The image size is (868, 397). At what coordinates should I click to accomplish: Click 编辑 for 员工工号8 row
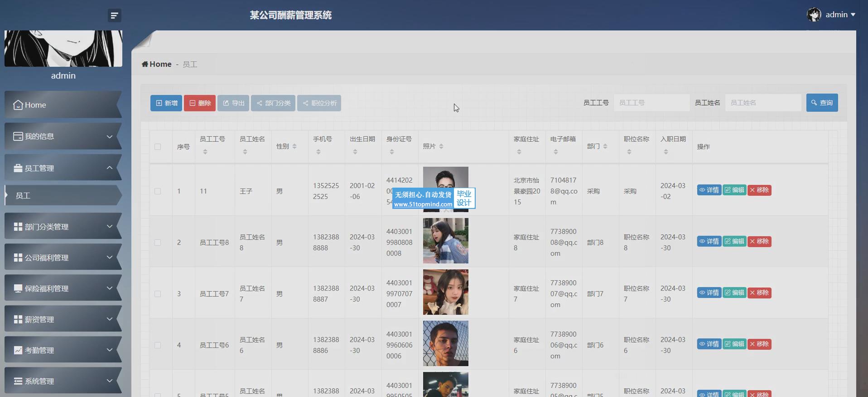tap(734, 241)
